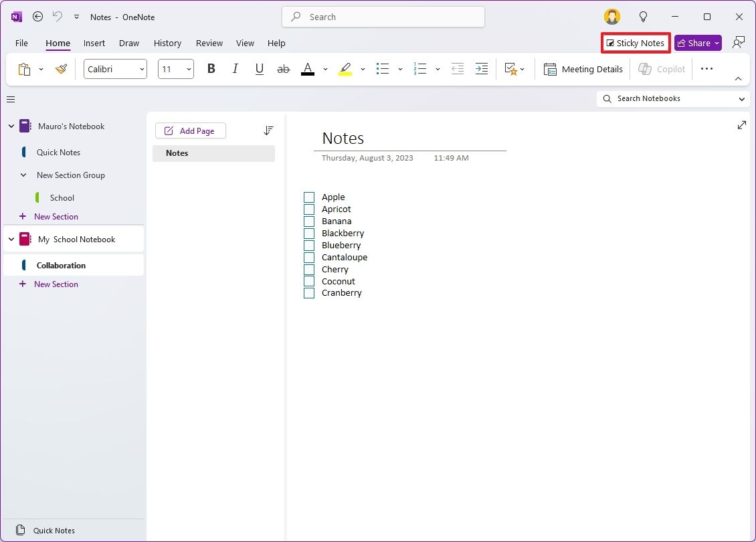Insert a numbered list
This screenshot has width=756, height=542.
click(x=420, y=68)
